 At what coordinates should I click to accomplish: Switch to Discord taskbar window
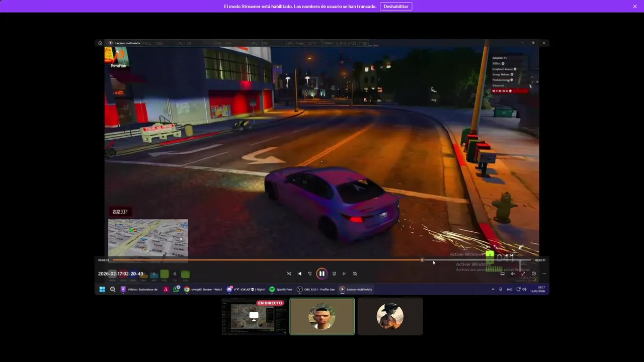tap(246, 289)
